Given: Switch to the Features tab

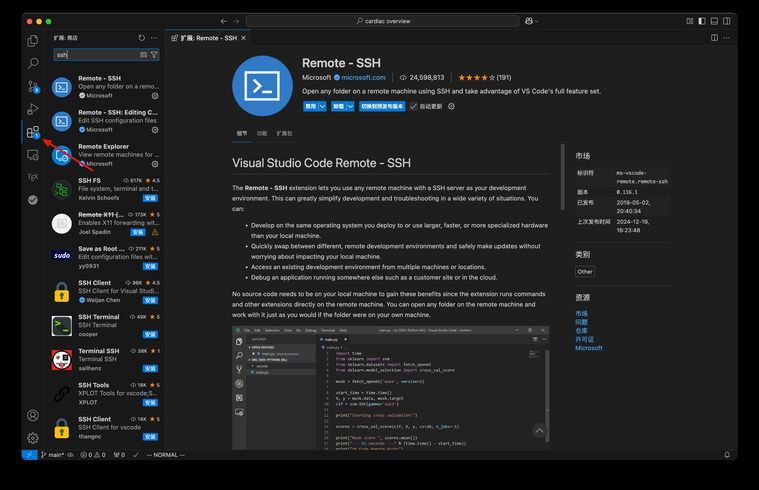Looking at the screenshot, I should [262, 133].
